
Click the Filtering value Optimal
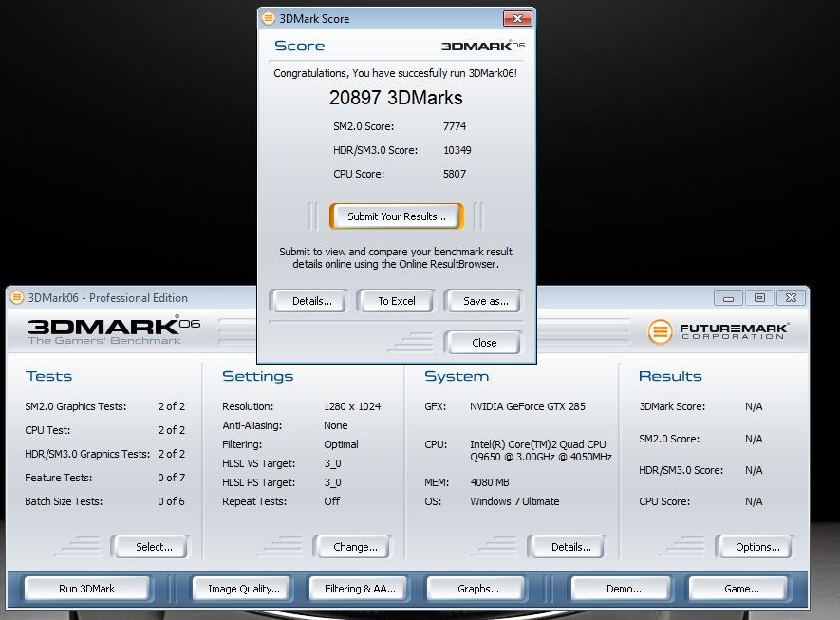click(341, 444)
